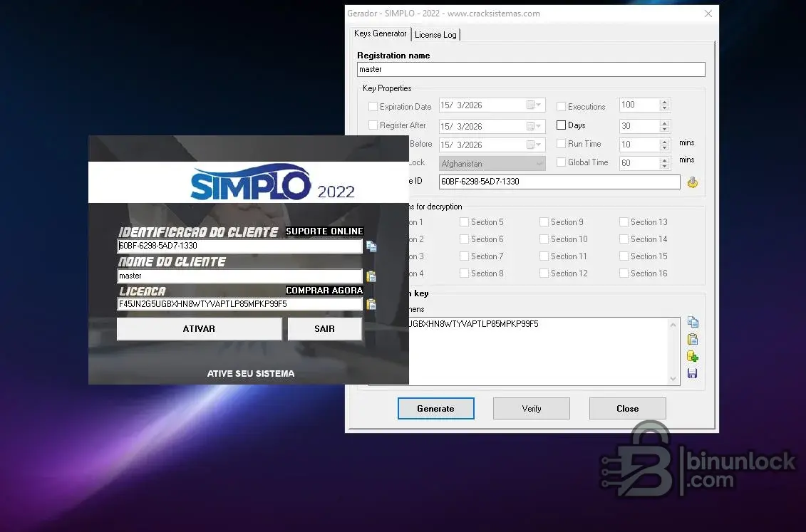The height and width of the screenshot is (532, 806).
Task: Switch to the License Log tab
Action: [x=435, y=34]
